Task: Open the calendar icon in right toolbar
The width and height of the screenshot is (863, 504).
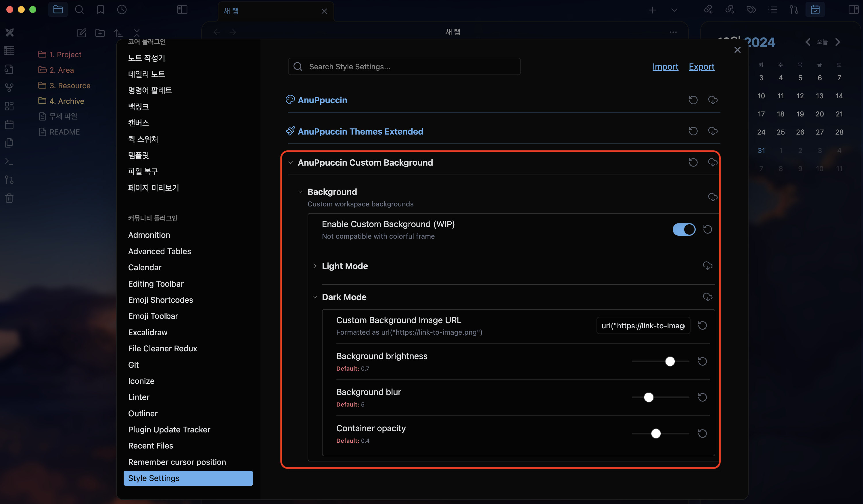Action: click(x=815, y=9)
